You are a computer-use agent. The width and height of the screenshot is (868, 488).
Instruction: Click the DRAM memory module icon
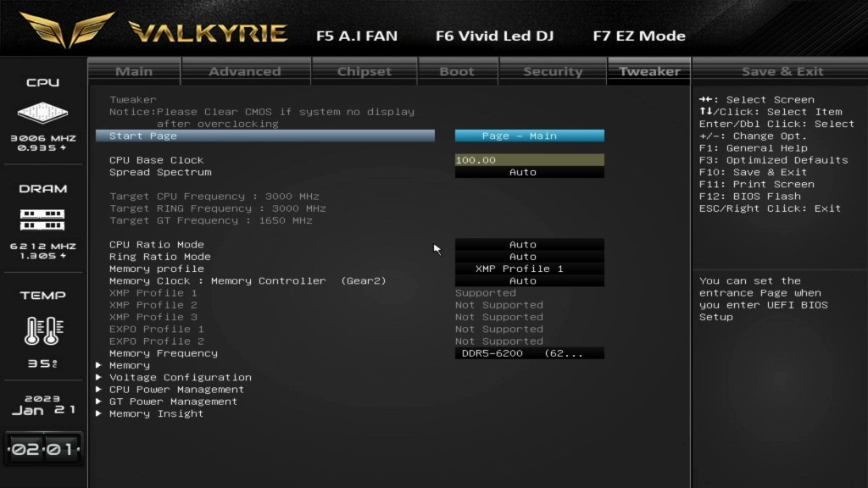point(42,219)
